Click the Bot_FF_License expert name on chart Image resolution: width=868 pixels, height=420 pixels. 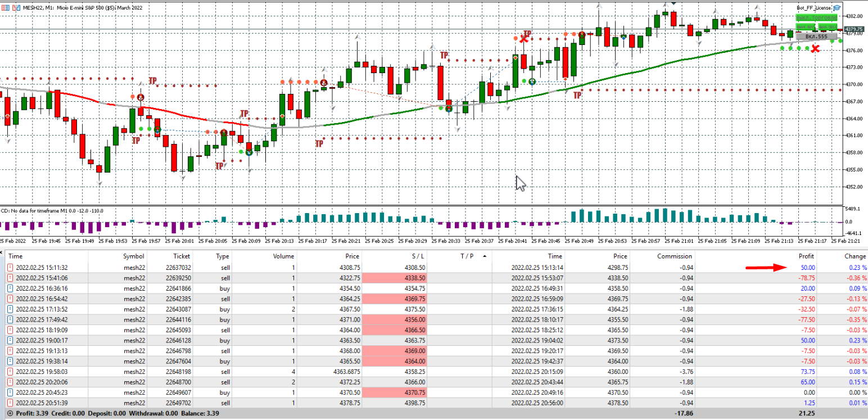pyautogui.click(x=813, y=8)
